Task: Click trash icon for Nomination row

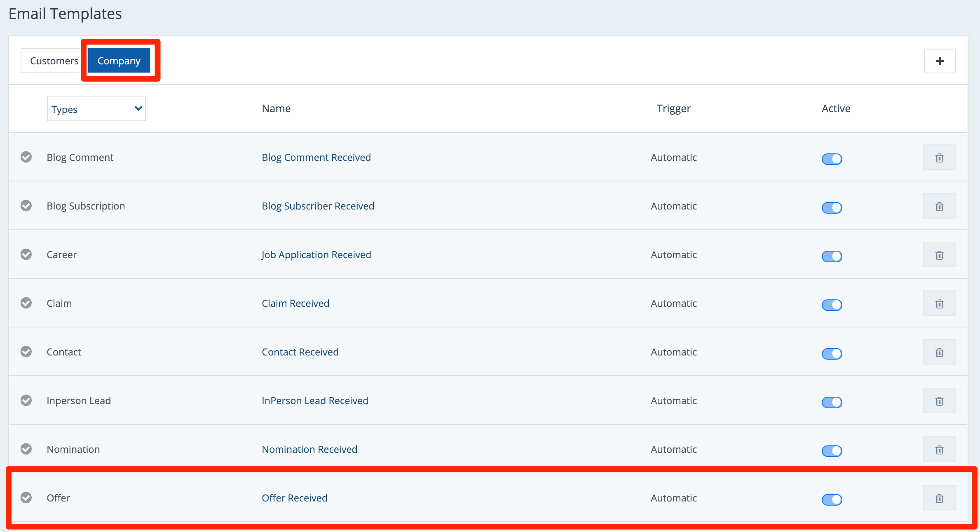Action: [939, 450]
